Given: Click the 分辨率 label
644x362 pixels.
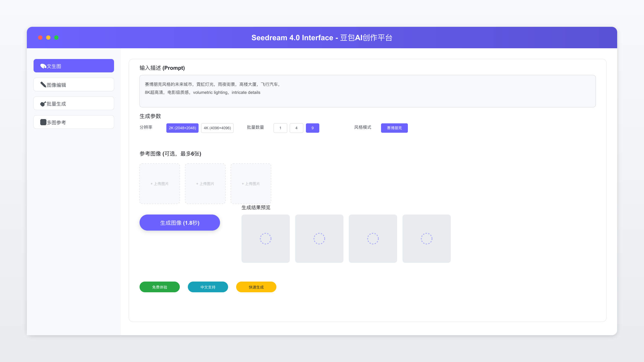Looking at the screenshot, I should pyautogui.click(x=146, y=127).
